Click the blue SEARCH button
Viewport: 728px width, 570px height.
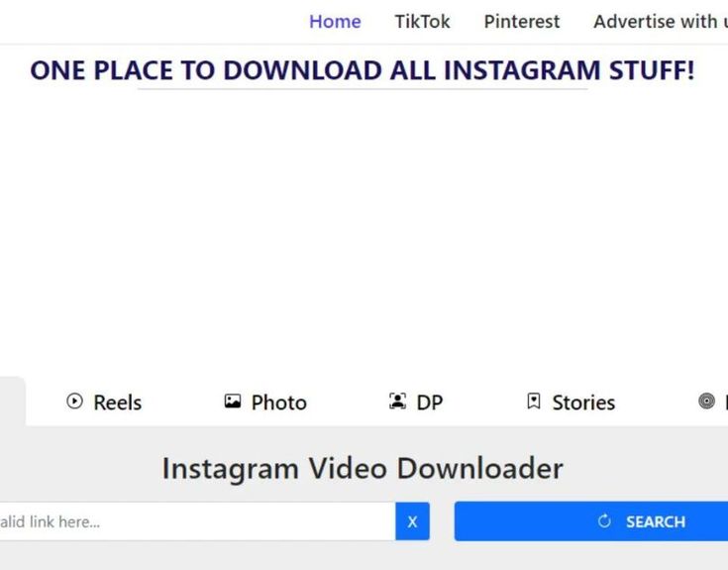click(591, 521)
